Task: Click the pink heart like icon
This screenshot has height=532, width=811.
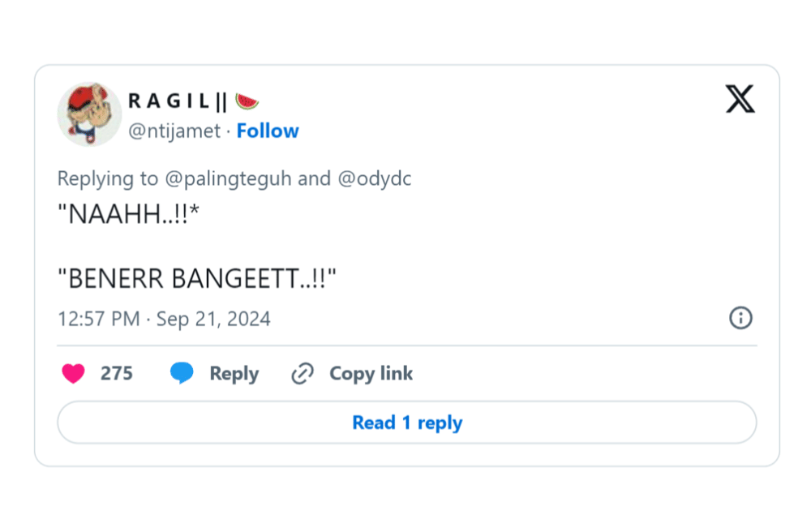Action: pos(74,374)
